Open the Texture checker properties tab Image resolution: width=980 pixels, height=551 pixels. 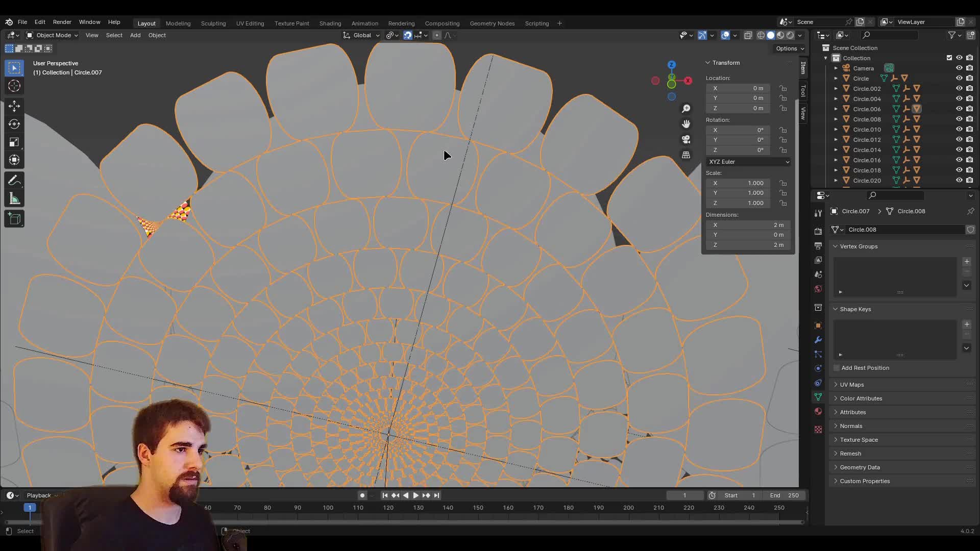coord(818,430)
